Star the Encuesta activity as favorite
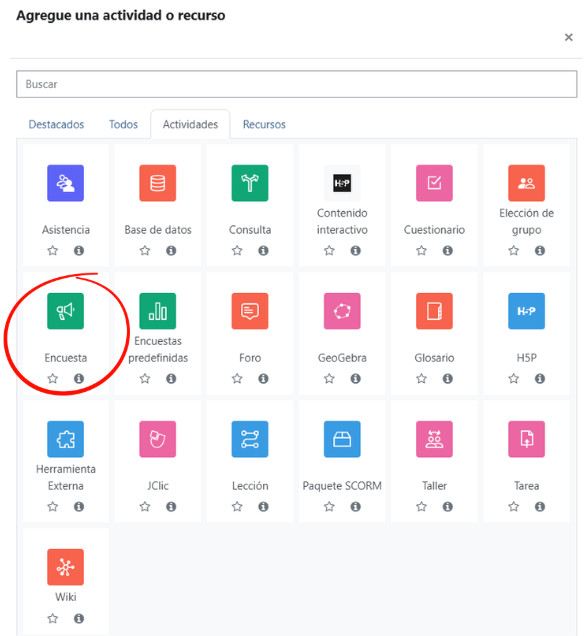This screenshot has height=636, width=587. [x=53, y=379]
